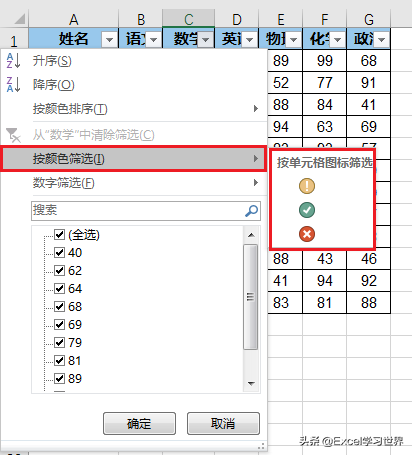412x455 pixels.
Task: Click the value list scrollbar thumb
Action: pyautogui.click(x=251, y=297)
